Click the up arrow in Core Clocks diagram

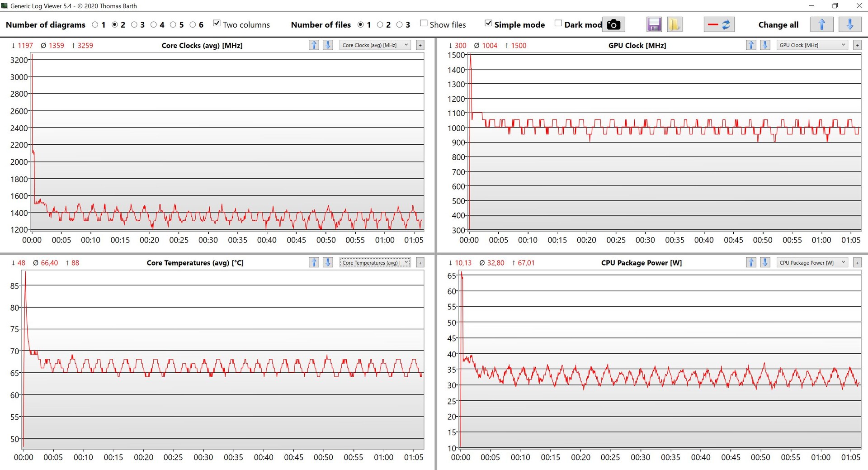(314, 45)
